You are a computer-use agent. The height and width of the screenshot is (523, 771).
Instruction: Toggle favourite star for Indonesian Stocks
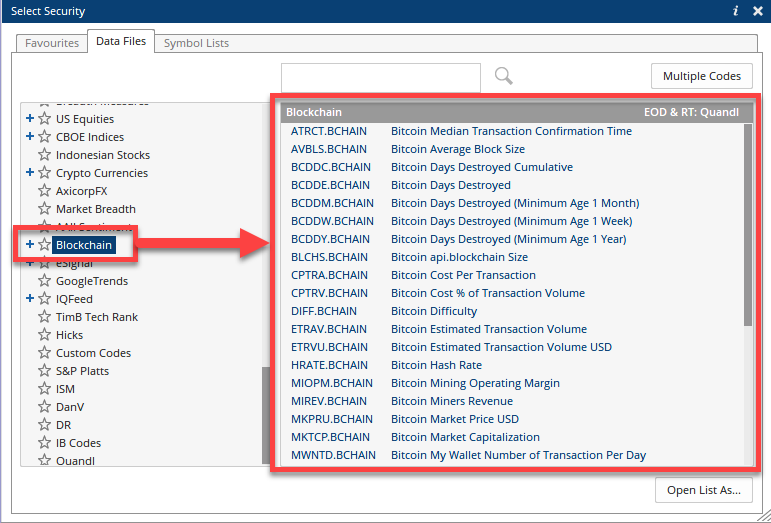pos(44,155)
